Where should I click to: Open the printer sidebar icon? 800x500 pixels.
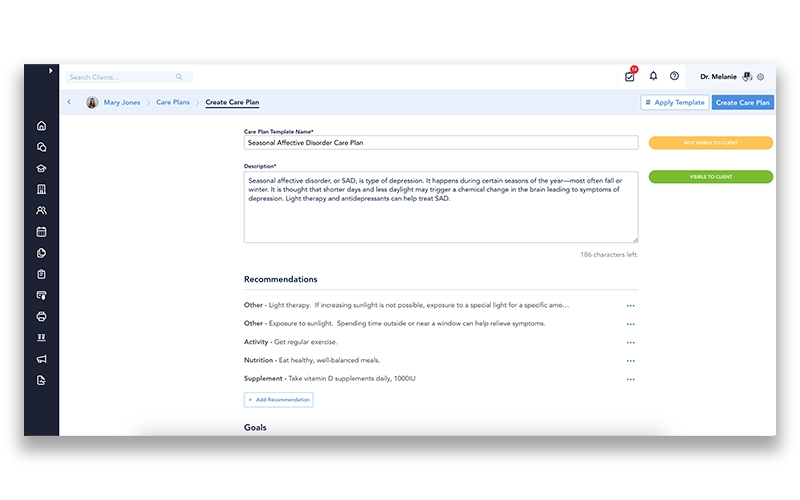41,316
